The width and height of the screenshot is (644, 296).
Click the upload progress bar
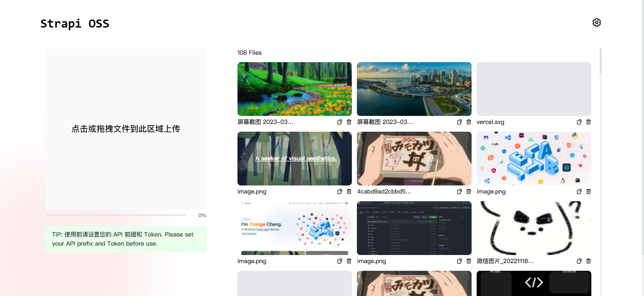point(116,215)
